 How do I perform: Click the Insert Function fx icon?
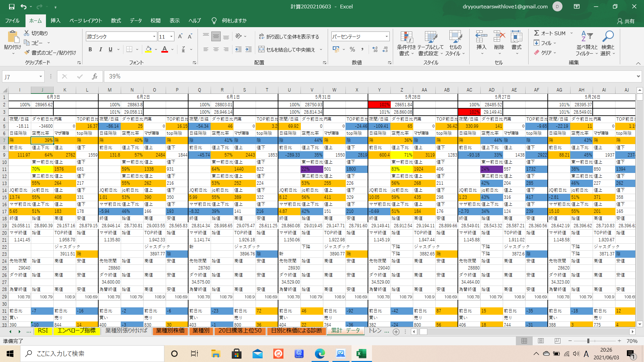(95, 76)
